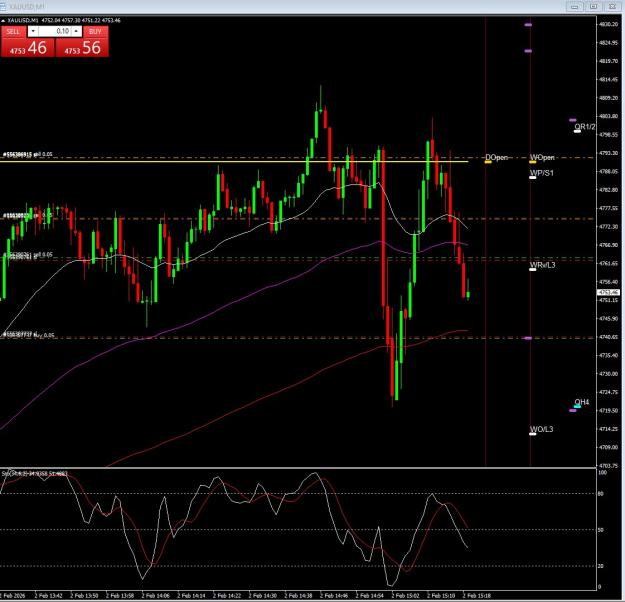Click the stochastic 80 level label
The width and height of the screenshot is (625, 602).
coord(601,494)
